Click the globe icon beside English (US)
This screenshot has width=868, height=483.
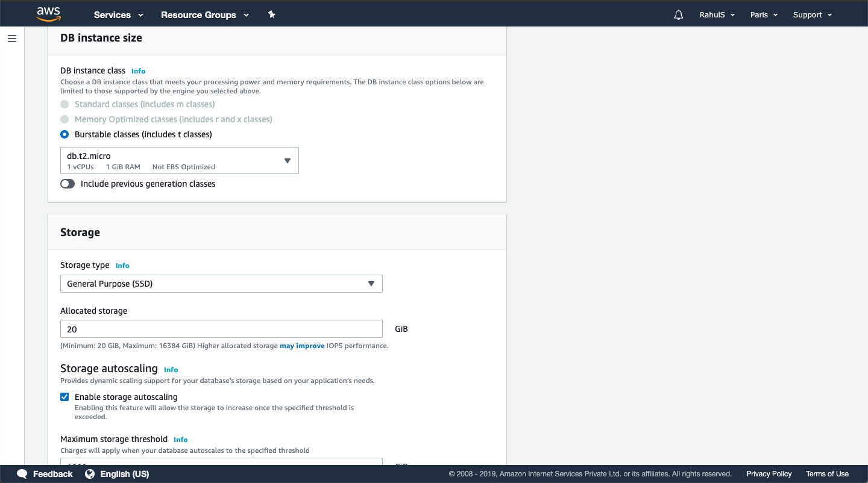[90, 474]
